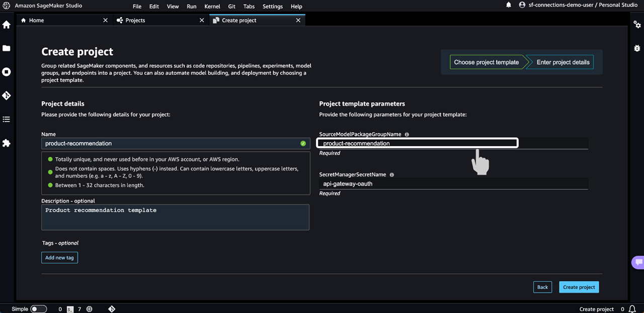Click the Description text area
This screenshot has height=313, width=644.
pos(175,217)
